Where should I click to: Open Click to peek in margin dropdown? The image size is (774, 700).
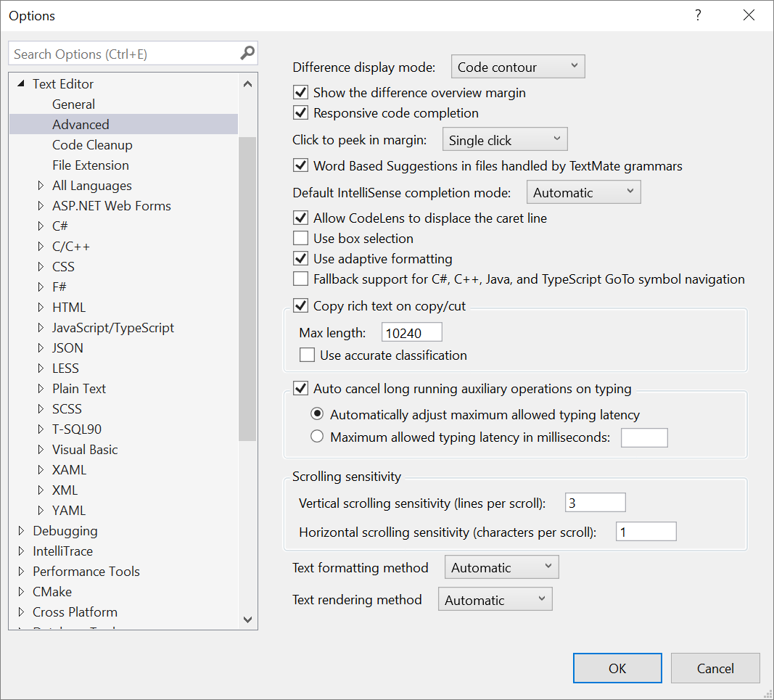coord(505,139)
